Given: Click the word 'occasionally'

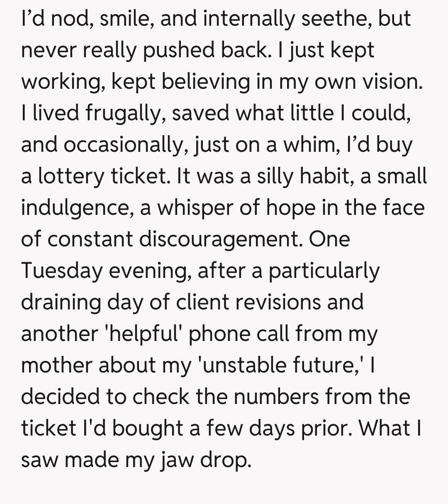Looking at the screenshot, I should pos(104,145).
